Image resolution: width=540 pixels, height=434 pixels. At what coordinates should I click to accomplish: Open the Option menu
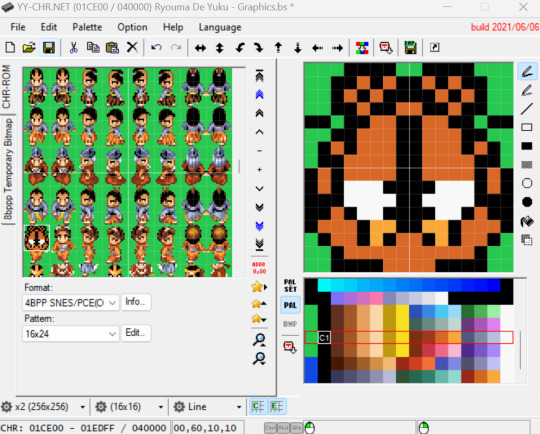click(132, 27)
